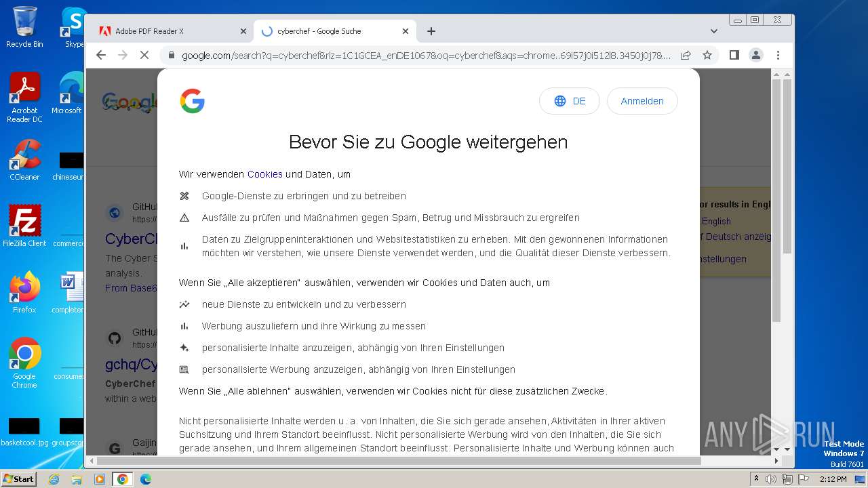Expand the tab search chevron
The image size is (868, 488).
(714, 31)
